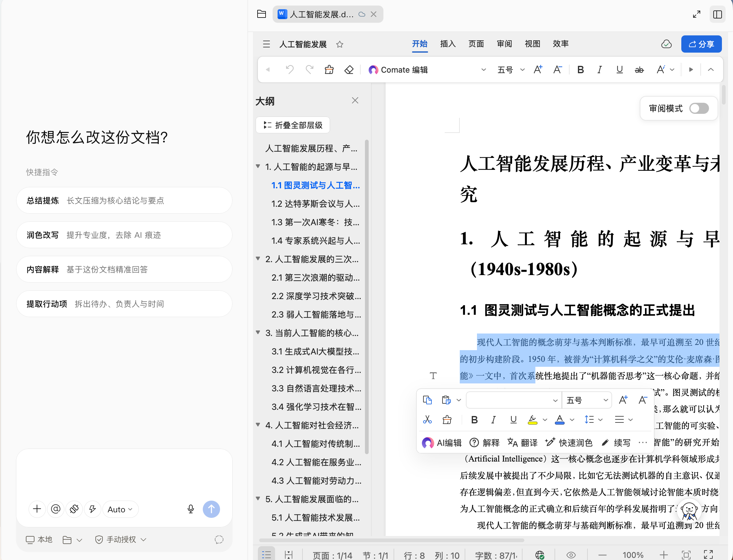Viewport: 733px width, 560px height.
Task: Click the eraser clear-format icon
Action: click(x=349, y=70)
